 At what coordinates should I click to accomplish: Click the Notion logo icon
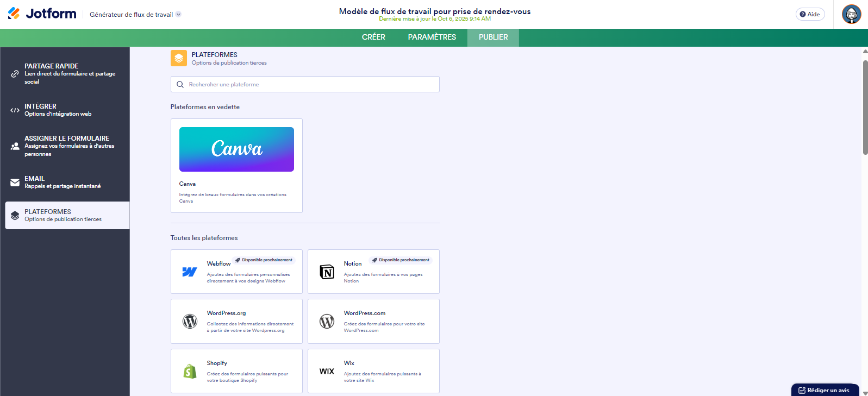(327, 272)
